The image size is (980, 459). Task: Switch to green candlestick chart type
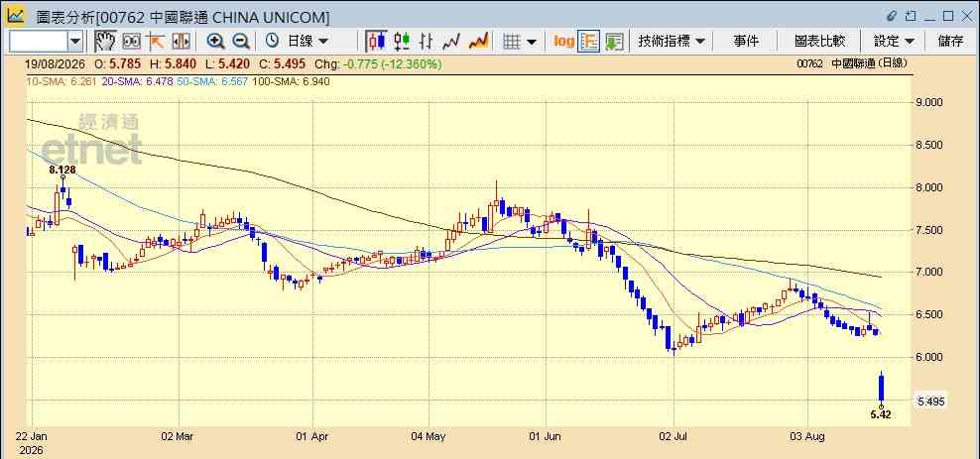[x=402, y=42]
